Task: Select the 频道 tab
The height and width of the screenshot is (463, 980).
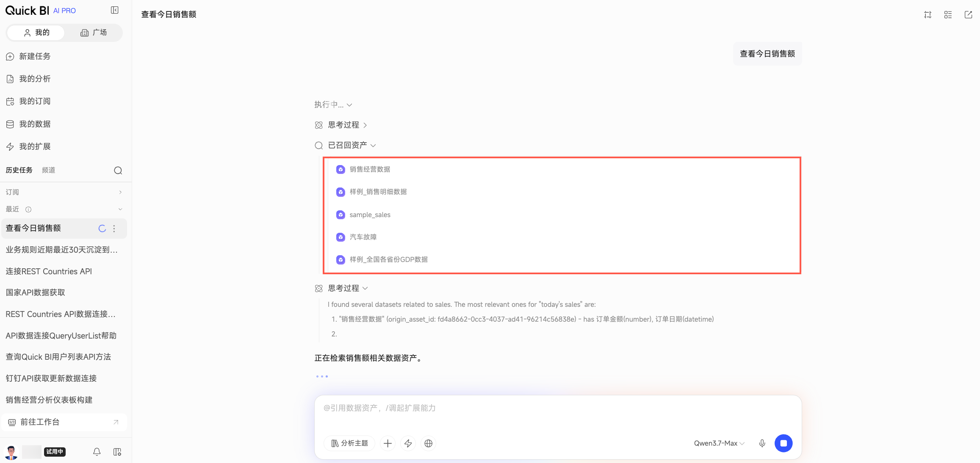Action: pyautogui.click(x=49, y=170)
